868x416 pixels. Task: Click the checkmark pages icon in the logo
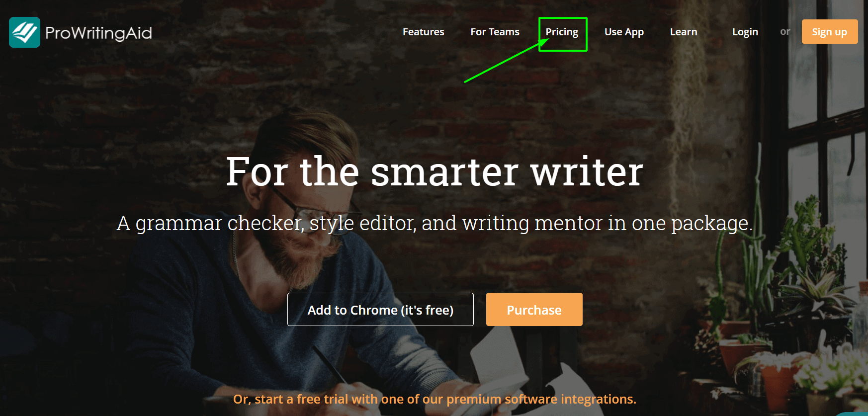pos(24,32)
